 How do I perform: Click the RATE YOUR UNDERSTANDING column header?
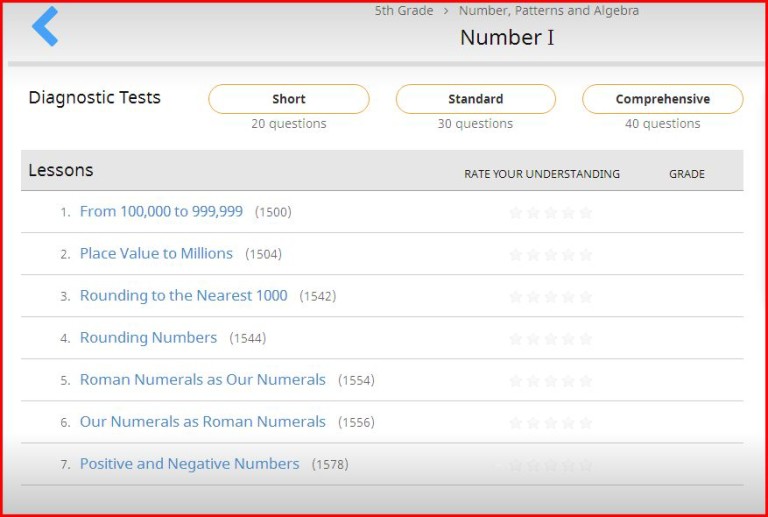pyautogui.click(x=542, y=174)
